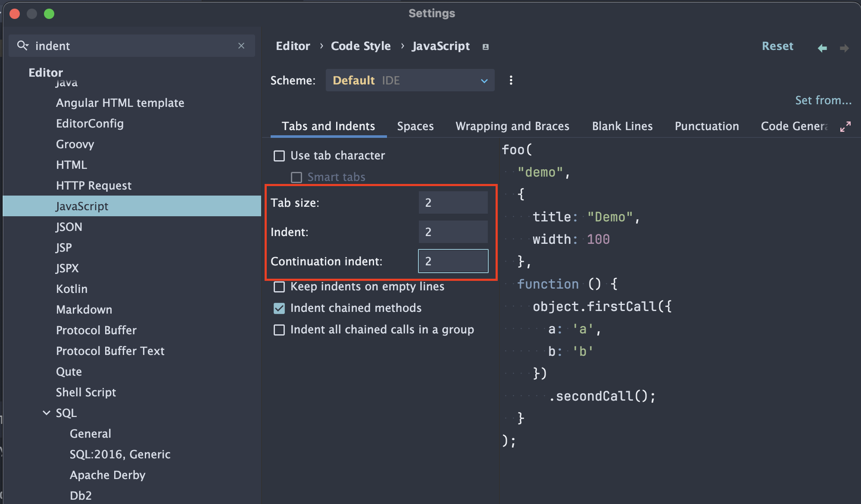Screen dimensions: 861x504
Task: Uncheck Indent chained methods
Action: [279, 308]
